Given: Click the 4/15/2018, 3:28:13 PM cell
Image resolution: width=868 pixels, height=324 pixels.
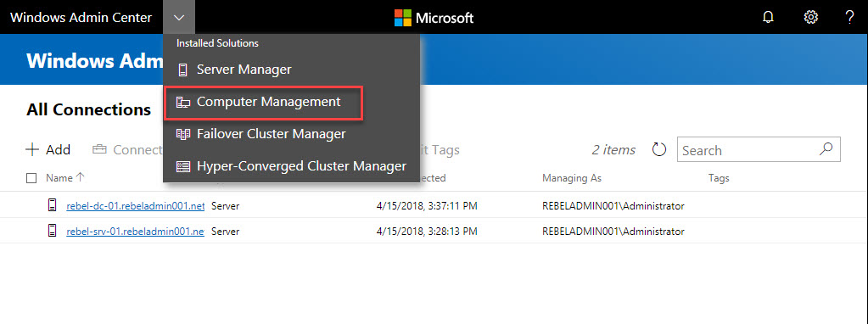Looking at the screenshot, I should pyautogui.click(x=427, y=231).
